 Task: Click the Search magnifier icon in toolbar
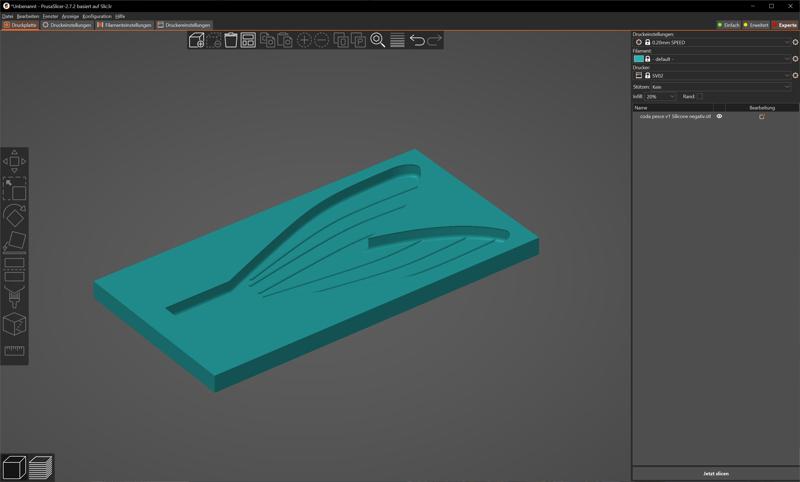[378, 40]
